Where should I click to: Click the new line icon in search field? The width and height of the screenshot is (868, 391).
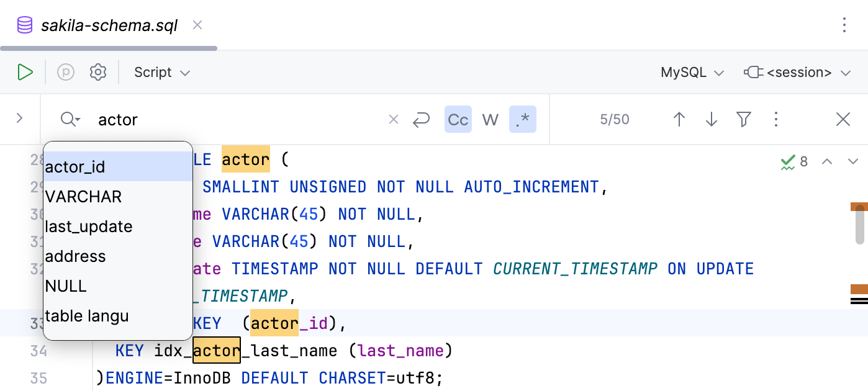[x=422, y=120]
